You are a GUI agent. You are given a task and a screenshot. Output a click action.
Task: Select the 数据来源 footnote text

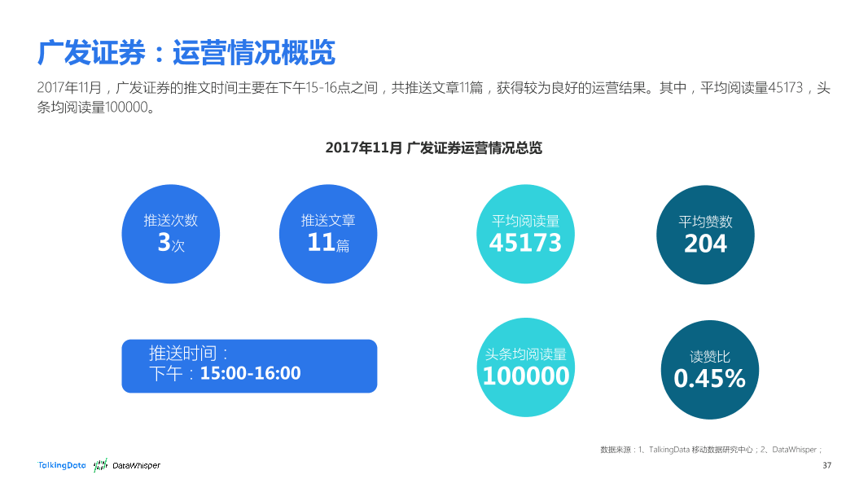click(712, 450)
